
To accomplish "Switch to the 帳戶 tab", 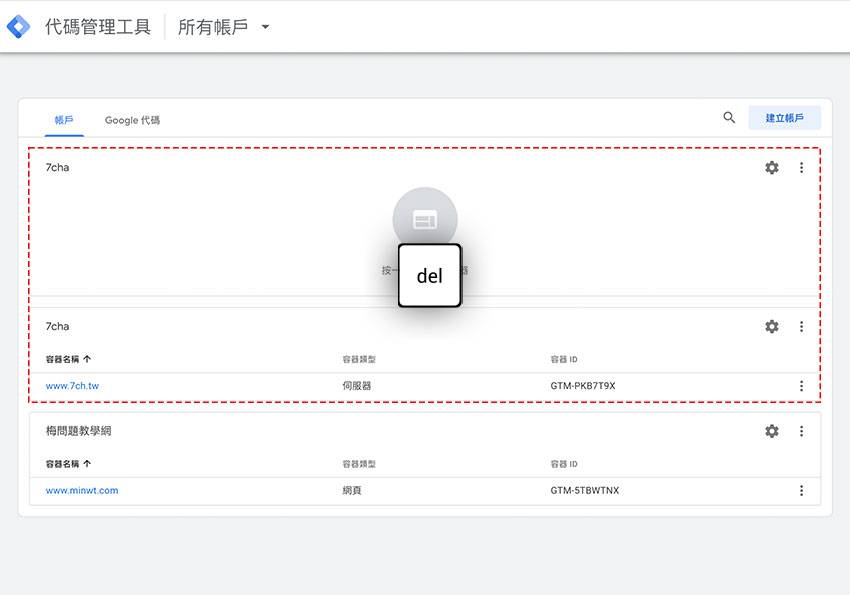I will point(64,120).
